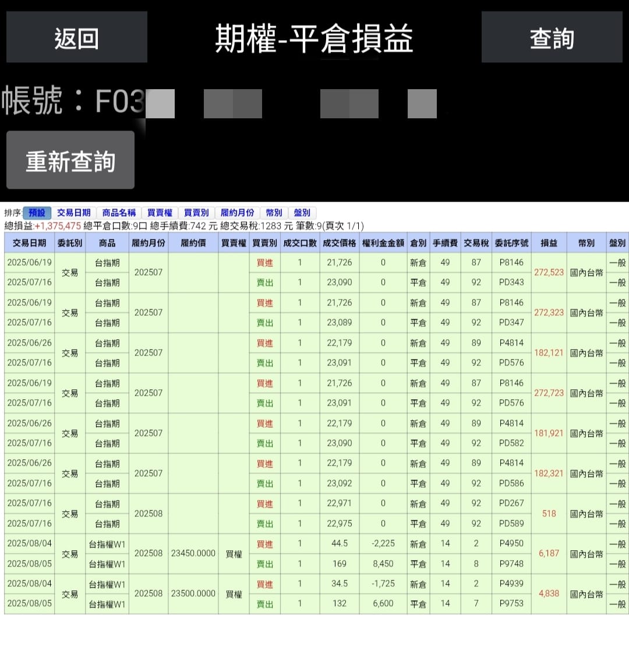Click the profit value 181,921
The height and width of the screenshot is (672, 629).
549,433
